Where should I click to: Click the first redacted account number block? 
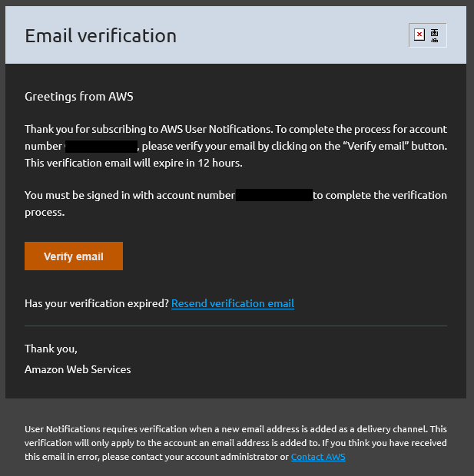pyautogui.click(x=101, y=147)
